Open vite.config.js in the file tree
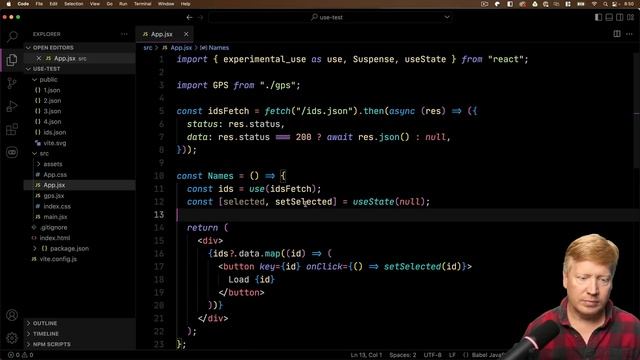The width and height of the screenshot is (640, 360). [x=58, y=259]
